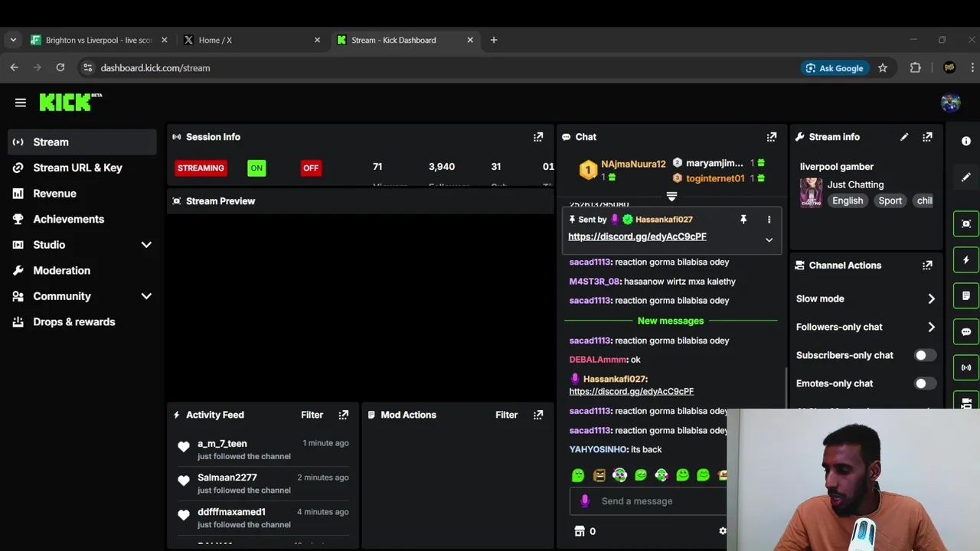Select the first green blob emote
Image resolution: width=980 pixels, height=551 pixels.
point(578,475)
